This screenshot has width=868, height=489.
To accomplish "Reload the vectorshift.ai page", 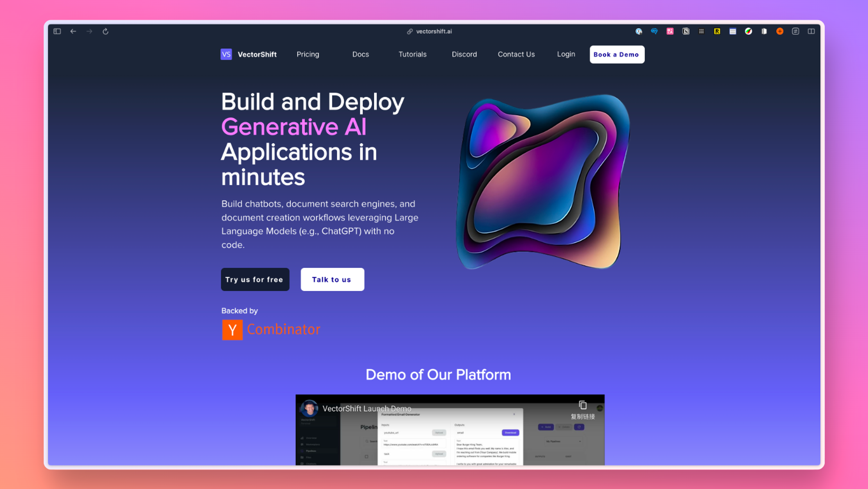I will tap(105, 31).
